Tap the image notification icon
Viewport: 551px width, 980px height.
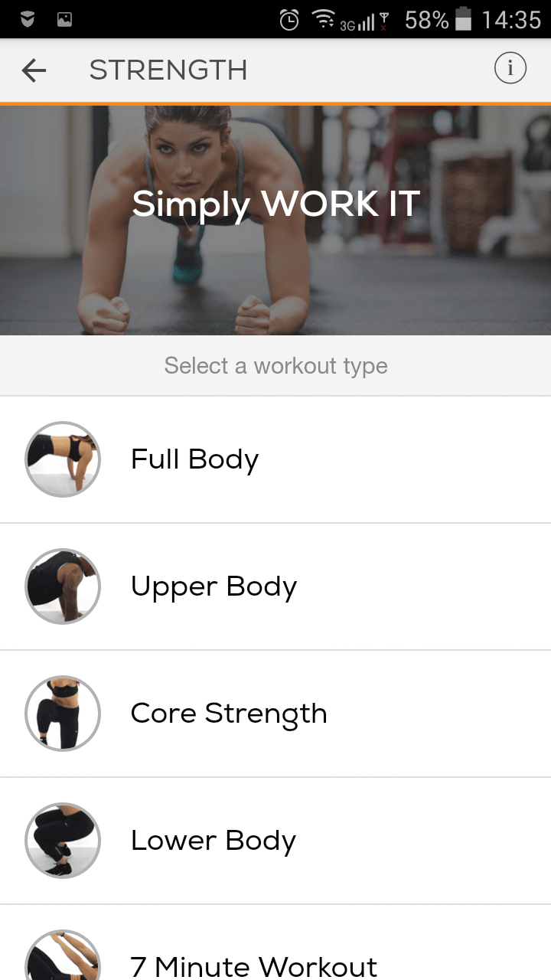pyautogui.click(x=65, y=21)
